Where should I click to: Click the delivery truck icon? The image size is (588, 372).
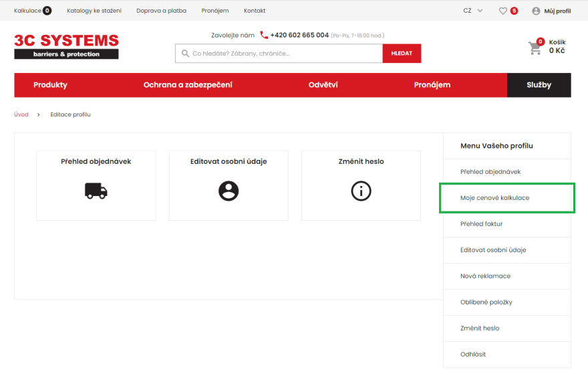click(96, 191)
